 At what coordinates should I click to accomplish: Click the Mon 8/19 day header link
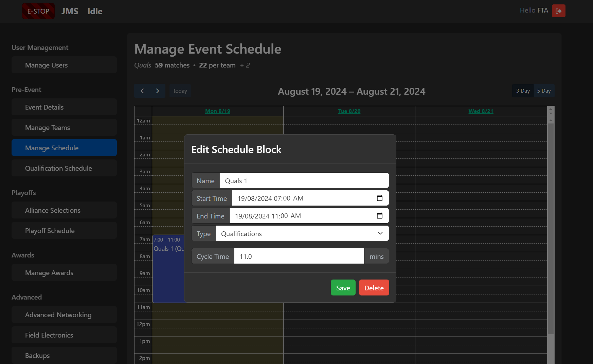coord(218,111)
